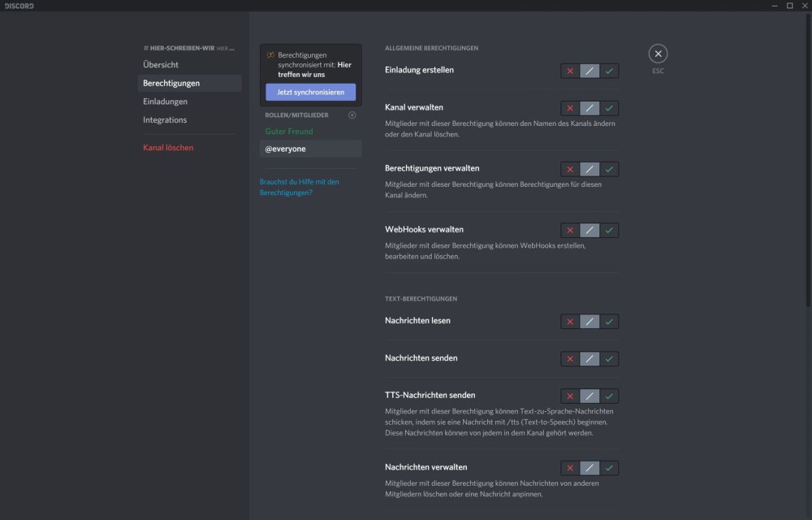Allow Nachrichten senden with green checkmark

coord(609,358)
